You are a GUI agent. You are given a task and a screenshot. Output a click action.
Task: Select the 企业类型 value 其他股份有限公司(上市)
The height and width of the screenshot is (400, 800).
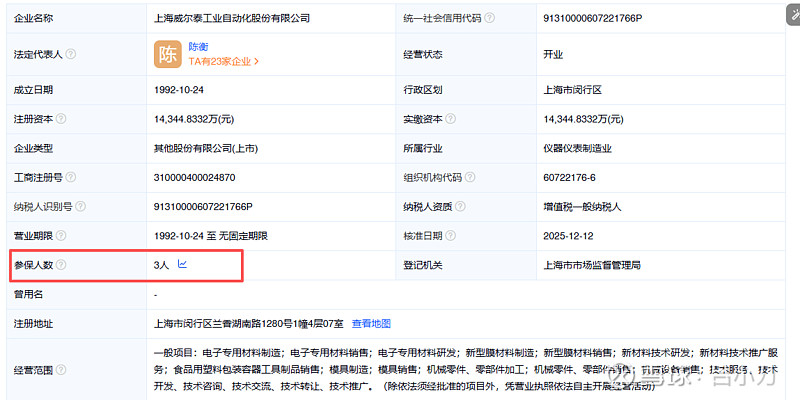206,148
